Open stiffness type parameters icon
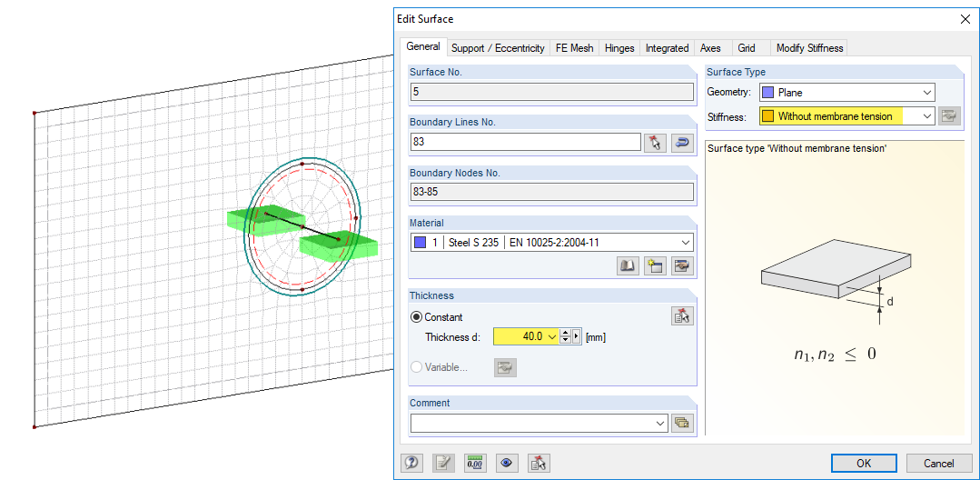The image size is (980, 480). tap(949, 115)
